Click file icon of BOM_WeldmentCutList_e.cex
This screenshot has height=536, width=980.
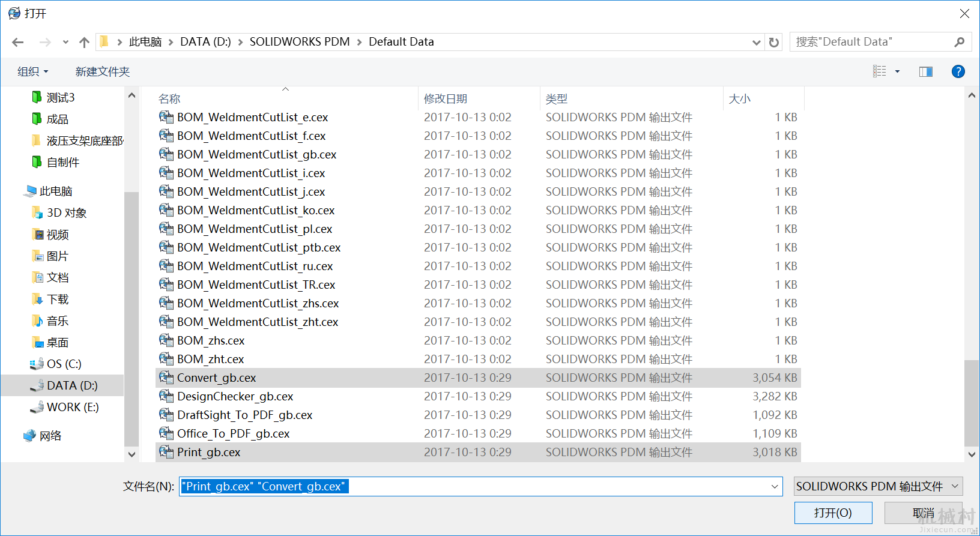pos(166,117)
